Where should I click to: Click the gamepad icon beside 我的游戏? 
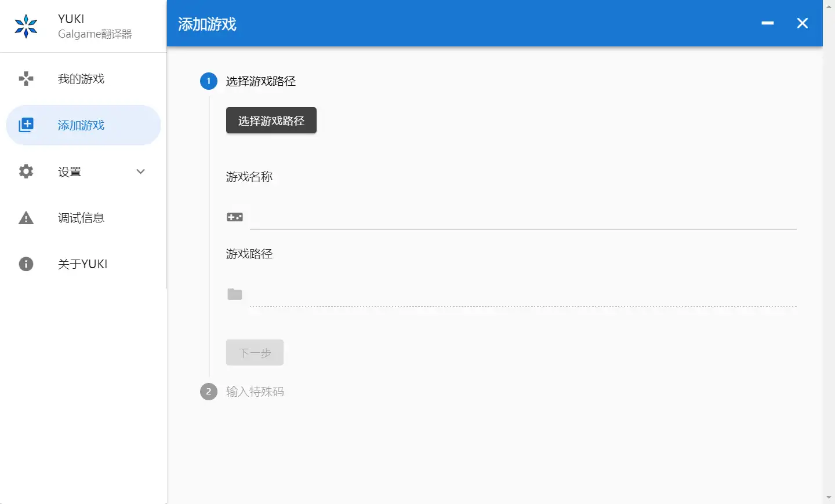[26, 79]
